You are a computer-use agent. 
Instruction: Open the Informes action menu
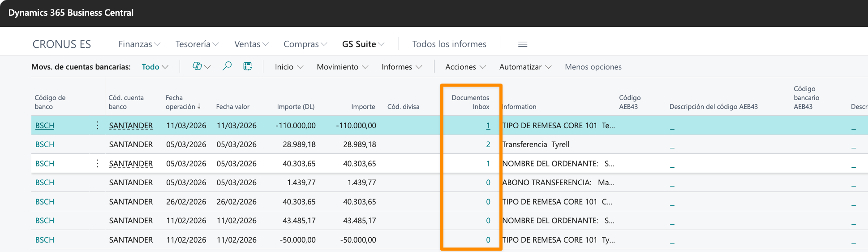point(402,67)
